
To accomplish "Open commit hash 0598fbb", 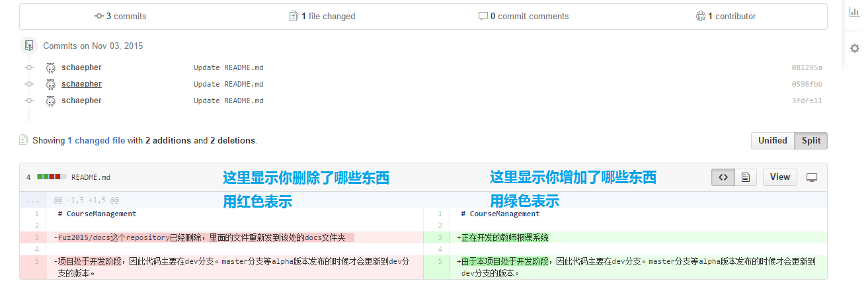I will [x=807, y=84].
